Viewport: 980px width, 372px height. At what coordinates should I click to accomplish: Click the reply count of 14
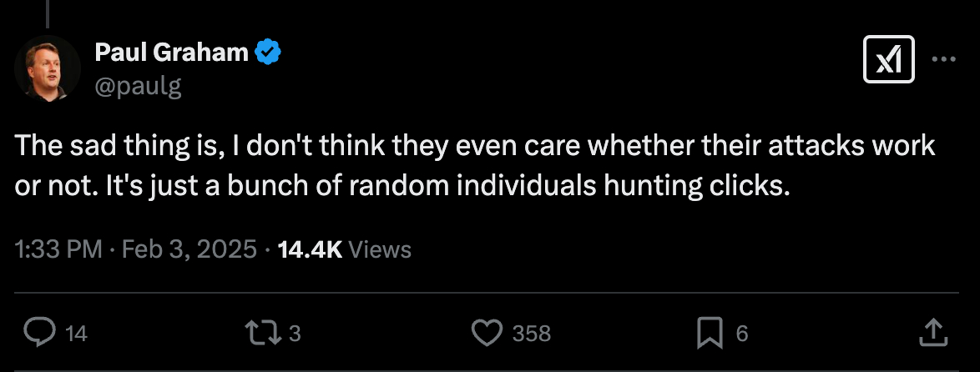[x=76, y=334]
